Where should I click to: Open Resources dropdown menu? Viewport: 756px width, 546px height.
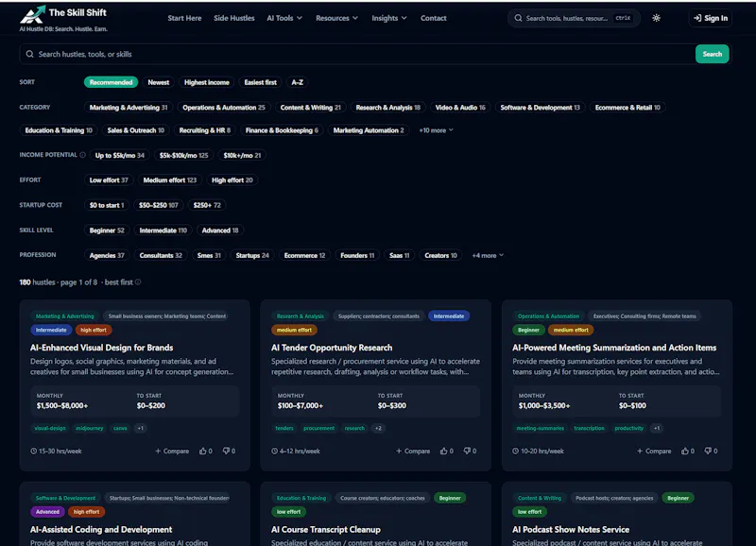(x=336, y=18)
